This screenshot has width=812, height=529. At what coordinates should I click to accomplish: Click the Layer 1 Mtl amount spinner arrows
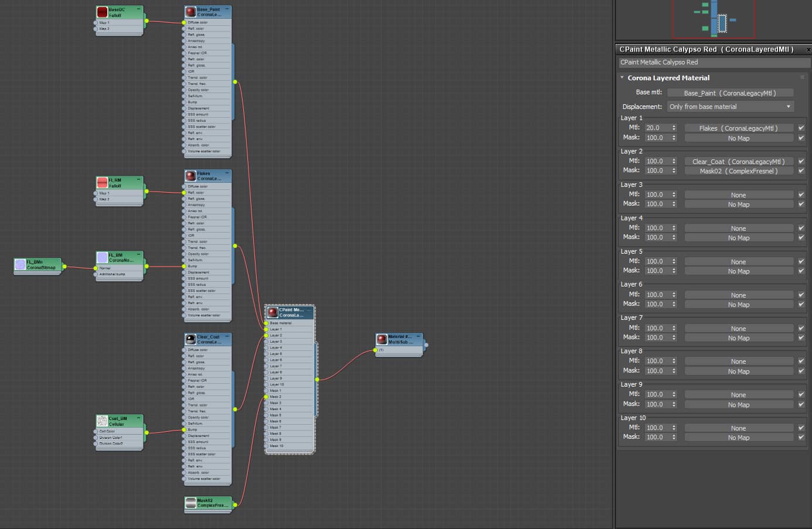(674, 128)
